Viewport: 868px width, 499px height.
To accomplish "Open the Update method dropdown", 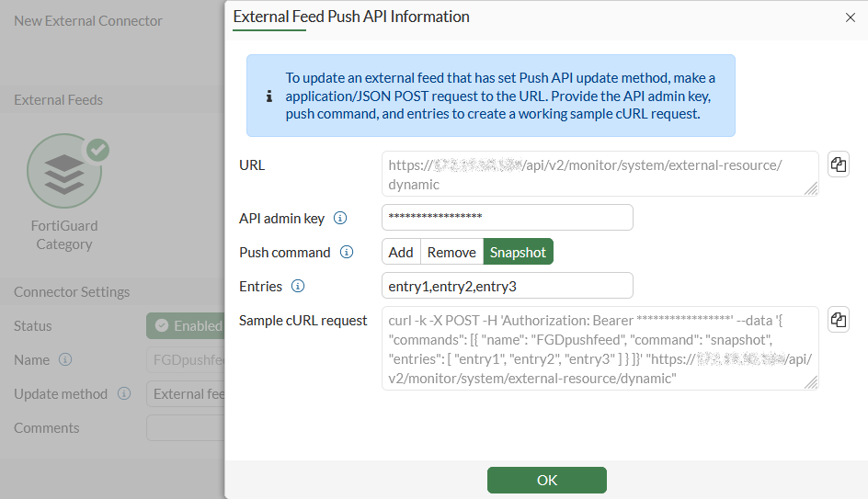I will tap(185, 394).
